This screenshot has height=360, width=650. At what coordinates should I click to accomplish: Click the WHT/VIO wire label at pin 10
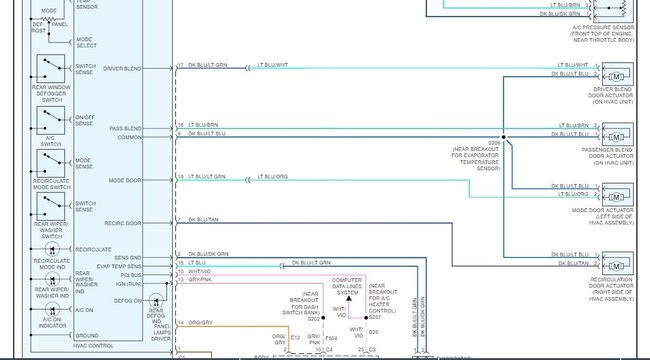click(199, 272)
